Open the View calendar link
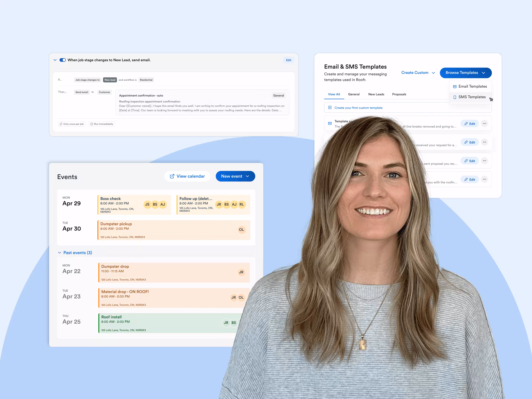This screenshot has width=532, height=399. click(x=187, y=176)
